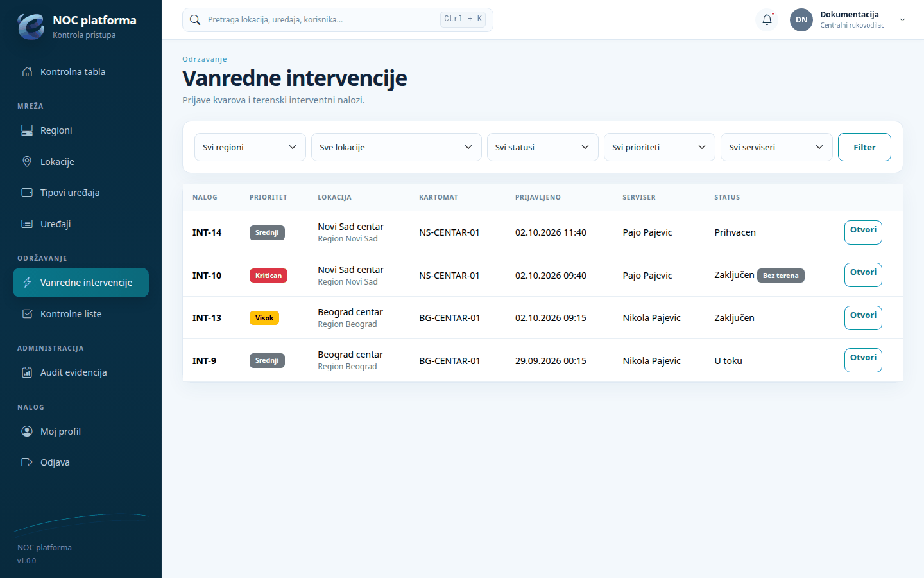The image size is (924, 578).
Task: Click the Audit evidencija clipboard icon
Action: (27, 372)
